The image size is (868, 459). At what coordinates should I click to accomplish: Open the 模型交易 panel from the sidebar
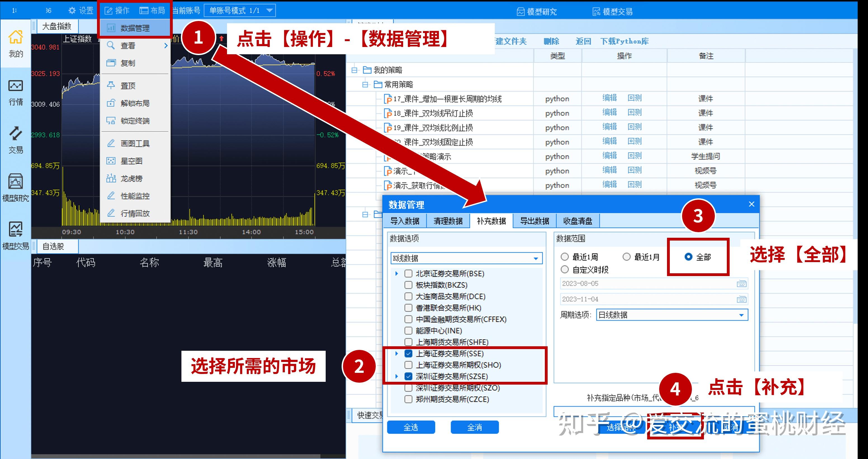pos(15,236)
